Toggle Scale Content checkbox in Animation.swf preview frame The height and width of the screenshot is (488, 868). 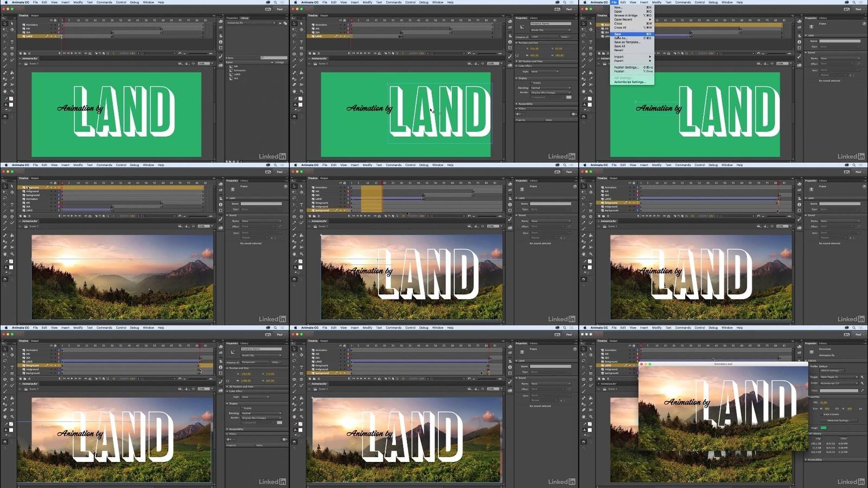click(821, 414)
